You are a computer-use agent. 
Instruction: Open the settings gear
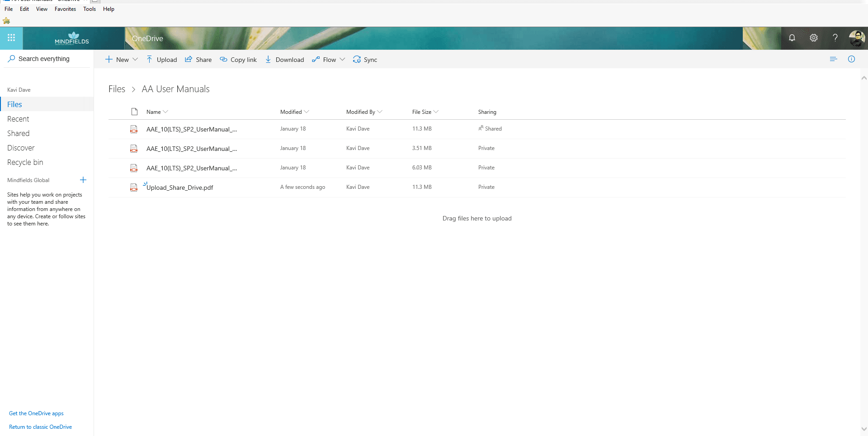[814, 38]
